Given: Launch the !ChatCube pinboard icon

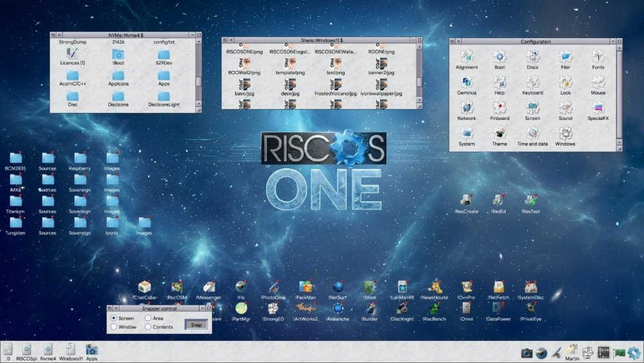Looking at the screenshot, I should [144, 289].
